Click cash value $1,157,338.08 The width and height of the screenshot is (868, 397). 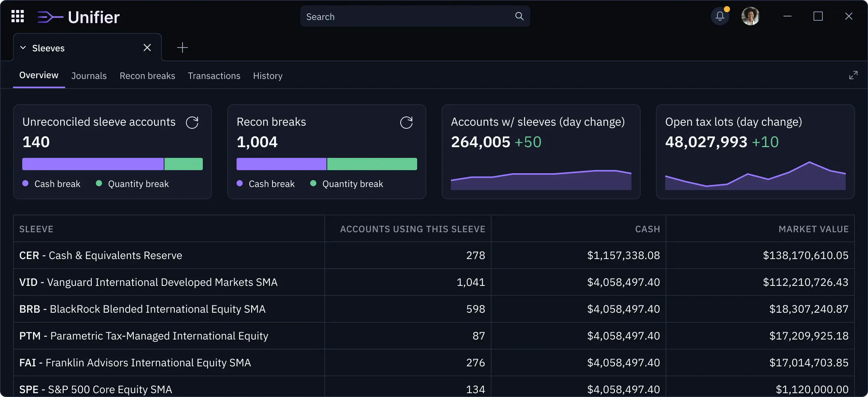click(x=623, y=255)
